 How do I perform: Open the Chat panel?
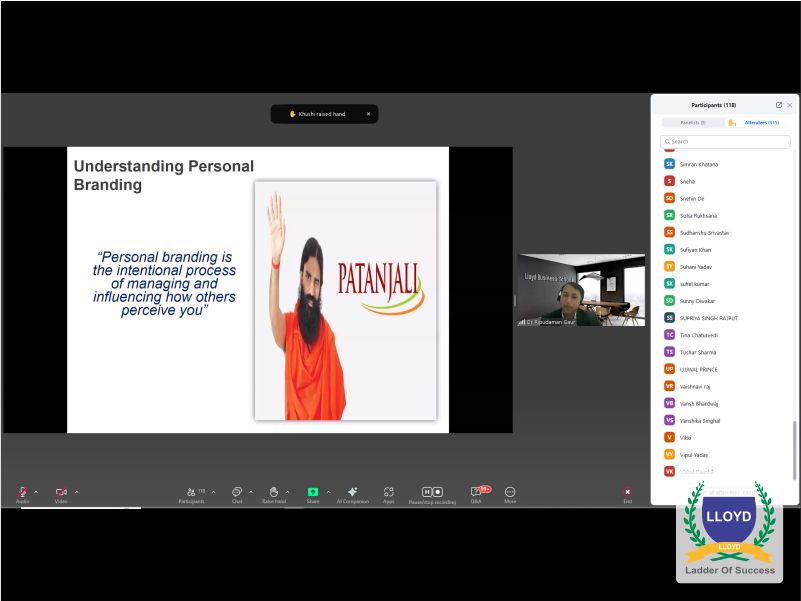237,494
